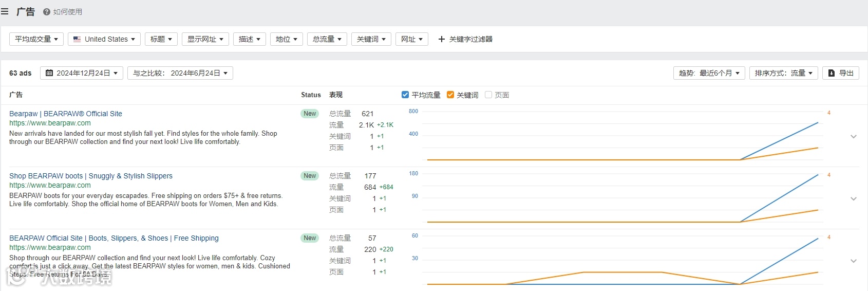Viewport: 868px width, 291px height.
Task: Click the +2.1K traffic change
Action: pyautogui.click(x=385, y=125)
